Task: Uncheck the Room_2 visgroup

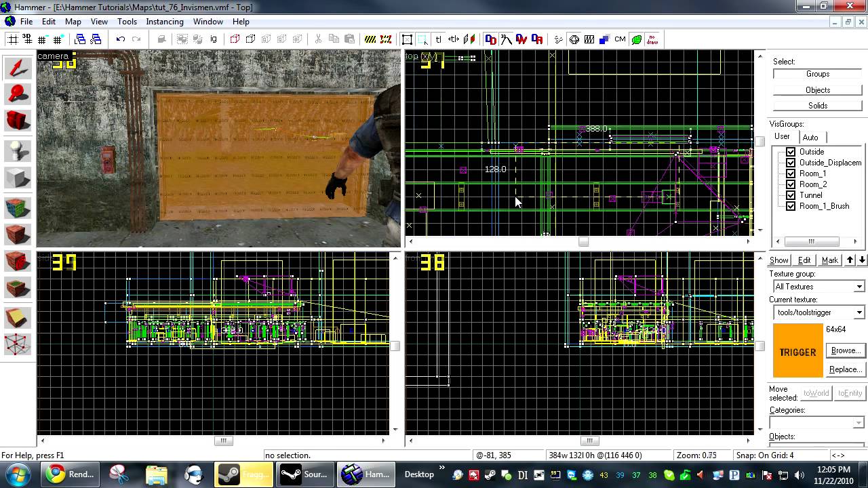Action: [x=791, y=184]
